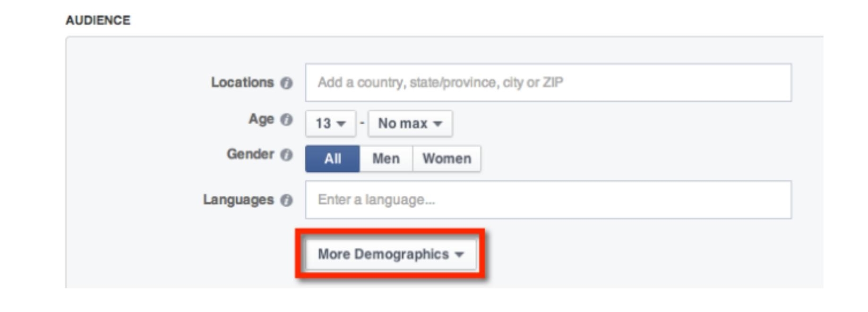Screen dimensions: 868x312
Task: Click into the Enter a language field
Action: [x=548, y=200]
